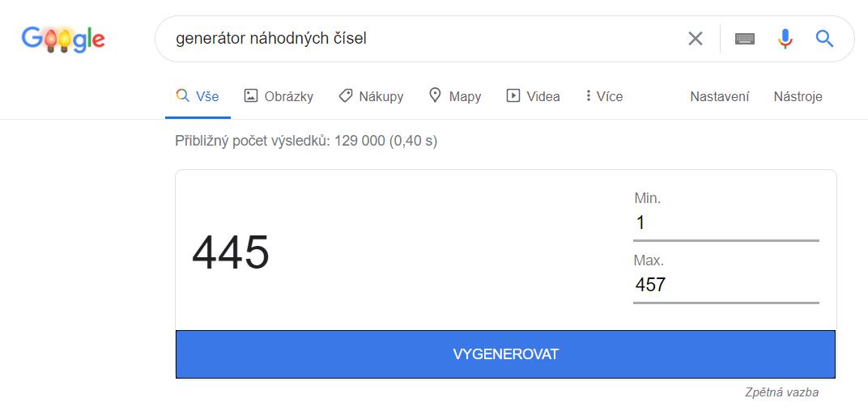Switch to the Obrázky tab

279,96
